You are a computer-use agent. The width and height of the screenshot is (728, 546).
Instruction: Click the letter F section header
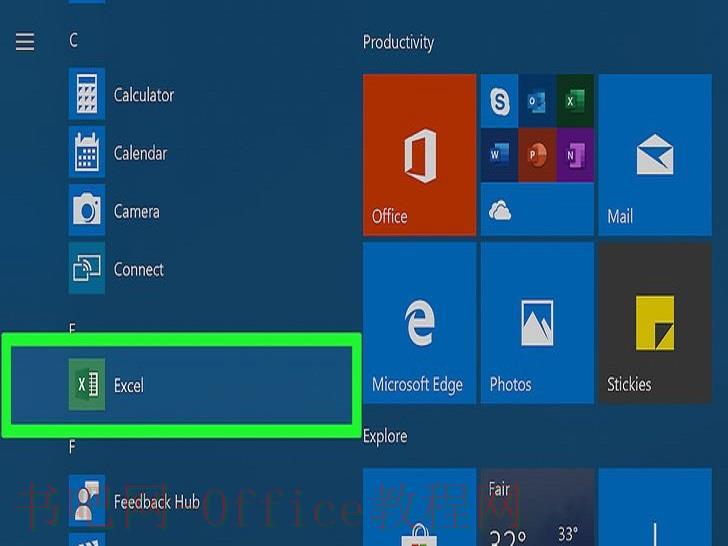click(72, 447)
